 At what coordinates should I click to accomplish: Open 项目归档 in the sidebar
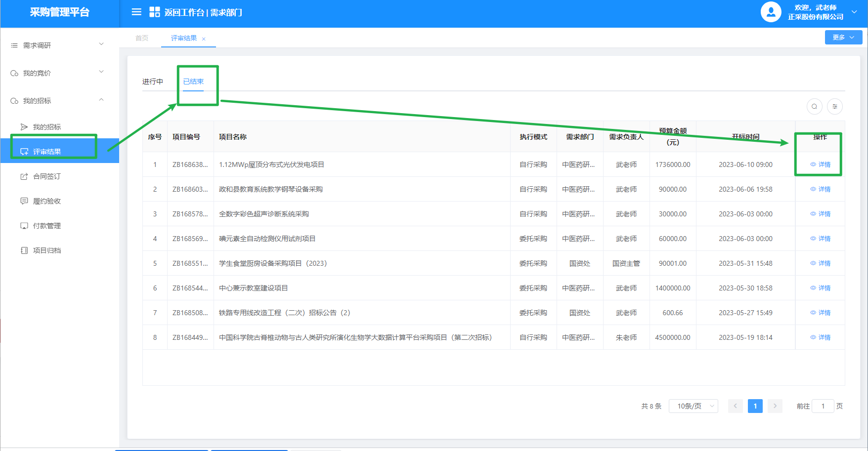pyautogui.click(x=46, y=250)
